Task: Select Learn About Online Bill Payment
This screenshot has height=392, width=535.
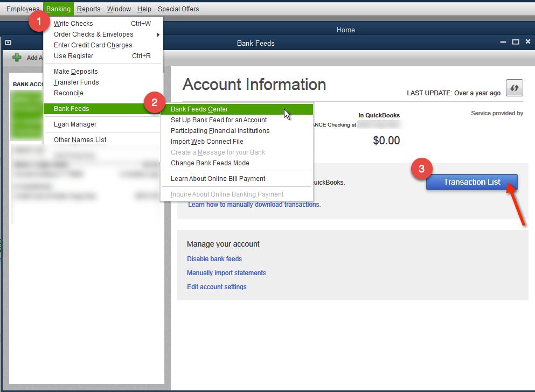Action: click(237, 179)
